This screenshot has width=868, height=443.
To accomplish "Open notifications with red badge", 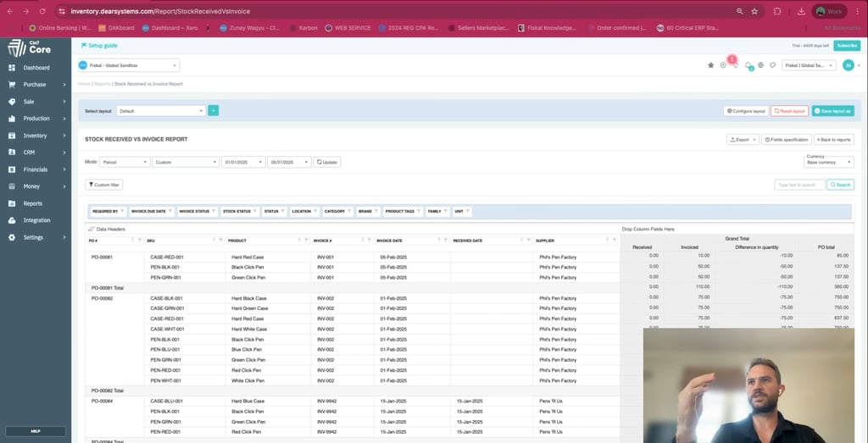I will 734,63.
